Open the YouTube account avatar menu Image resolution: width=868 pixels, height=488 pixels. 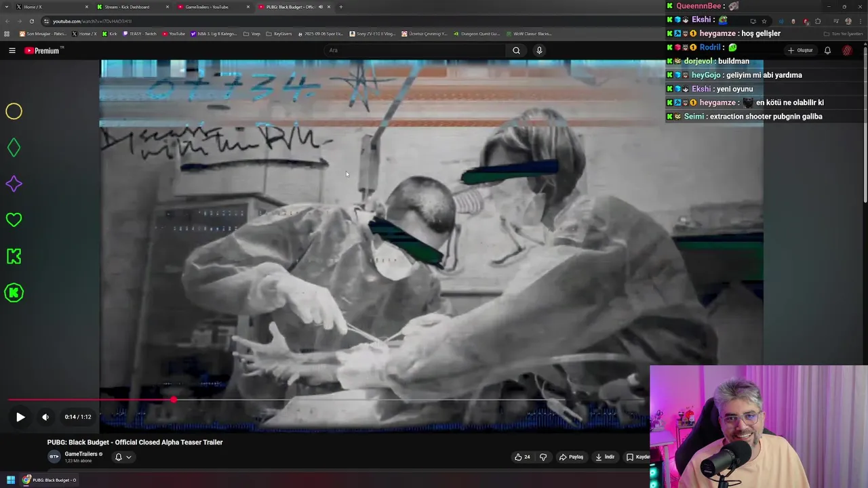[847, 50]
